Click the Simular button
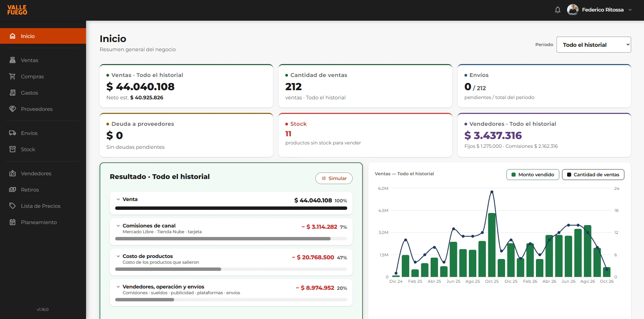The height and width of the screenshot is (319, 644). click(x=334, y=178)
